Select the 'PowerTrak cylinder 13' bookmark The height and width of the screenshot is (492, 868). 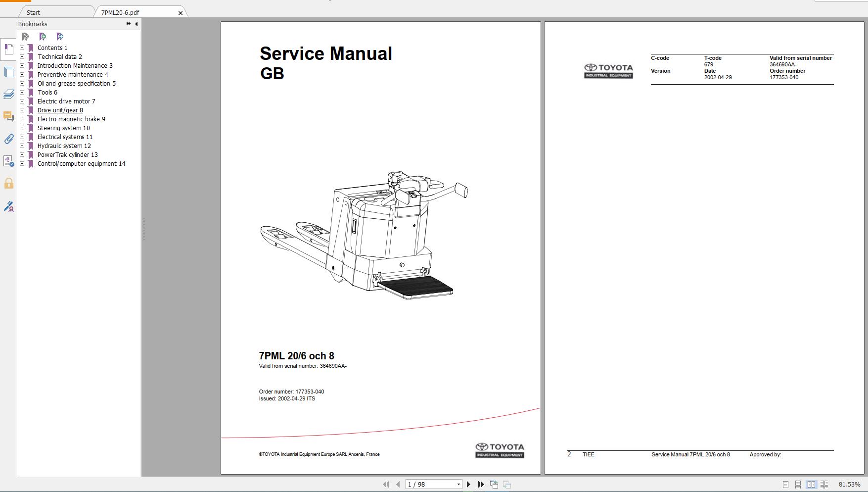tap(68, 155)
